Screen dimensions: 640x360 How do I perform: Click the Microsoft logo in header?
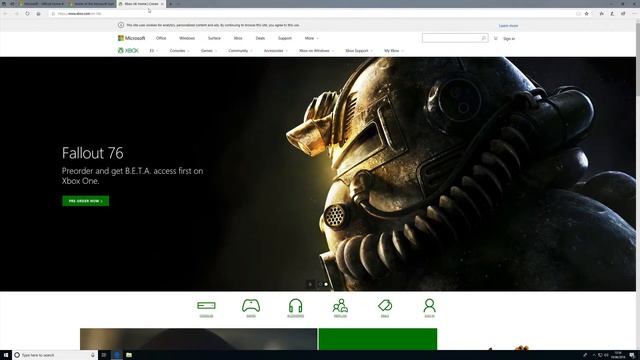[x=131, y=38]
